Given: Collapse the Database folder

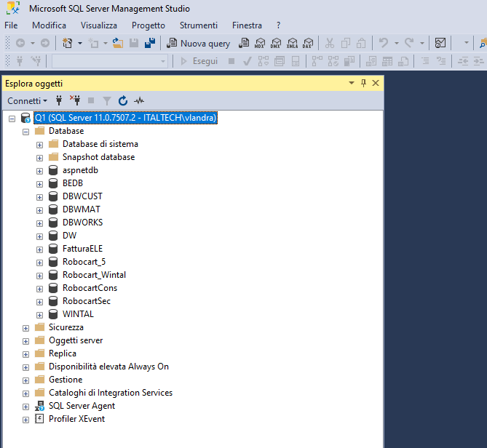Looking at the screenshot, I should click(25, 132).
